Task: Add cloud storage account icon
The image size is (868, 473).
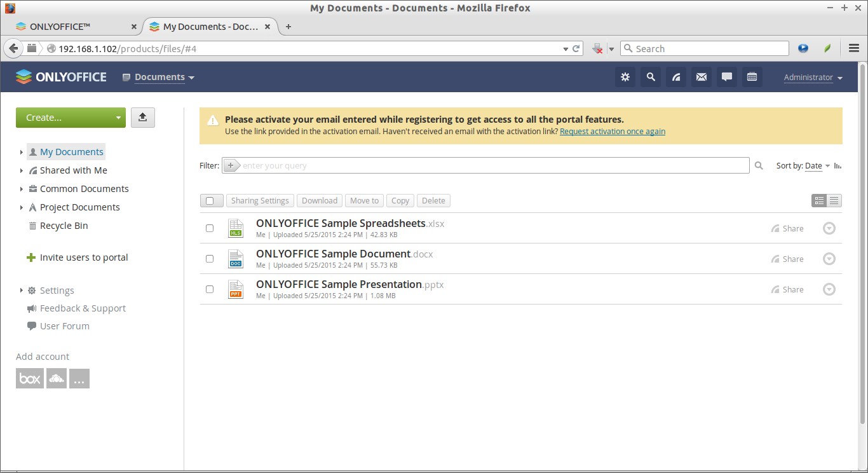Action: pos(57,378)
